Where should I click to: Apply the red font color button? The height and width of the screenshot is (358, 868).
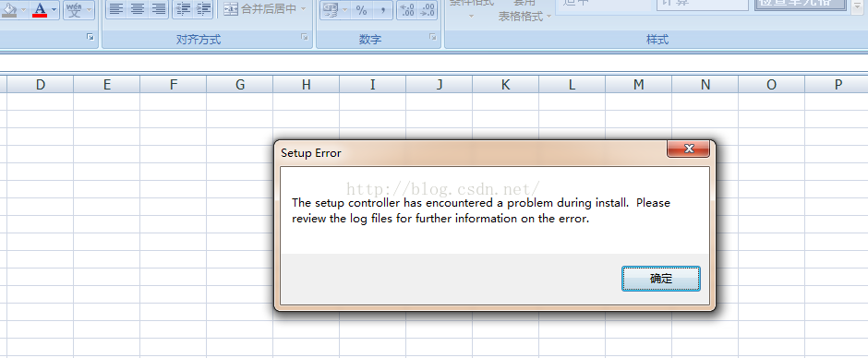click(x=40, y=9)
